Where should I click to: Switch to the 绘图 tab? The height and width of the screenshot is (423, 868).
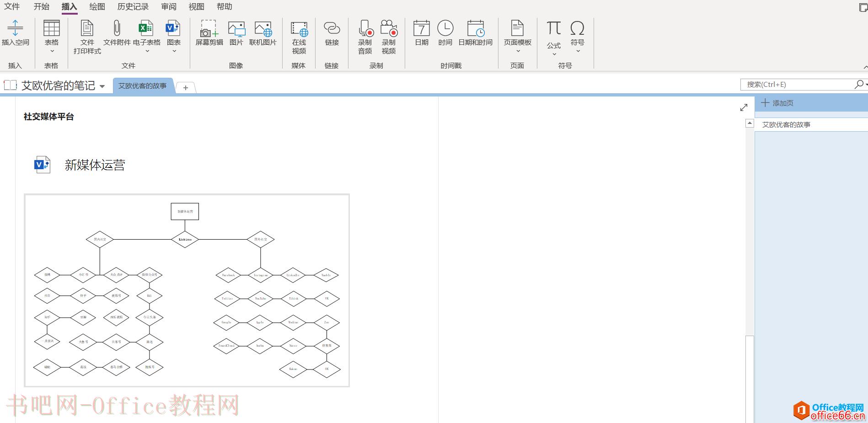click(97, 6)
